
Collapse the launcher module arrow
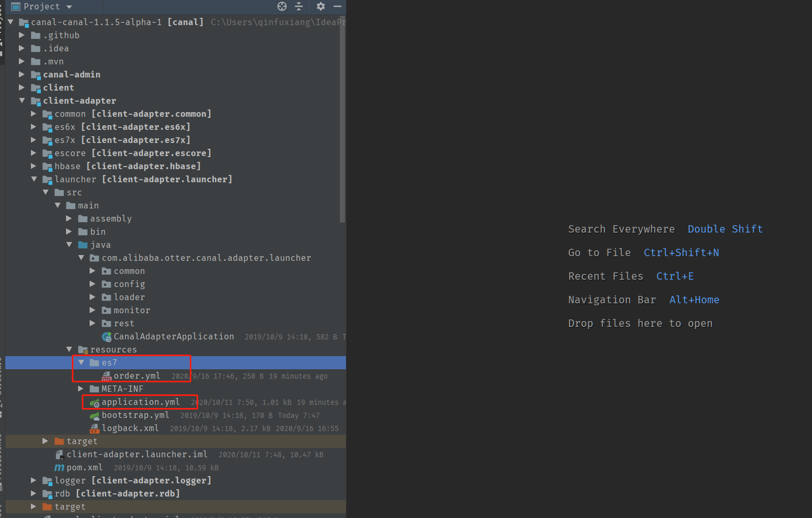(34, 179)
